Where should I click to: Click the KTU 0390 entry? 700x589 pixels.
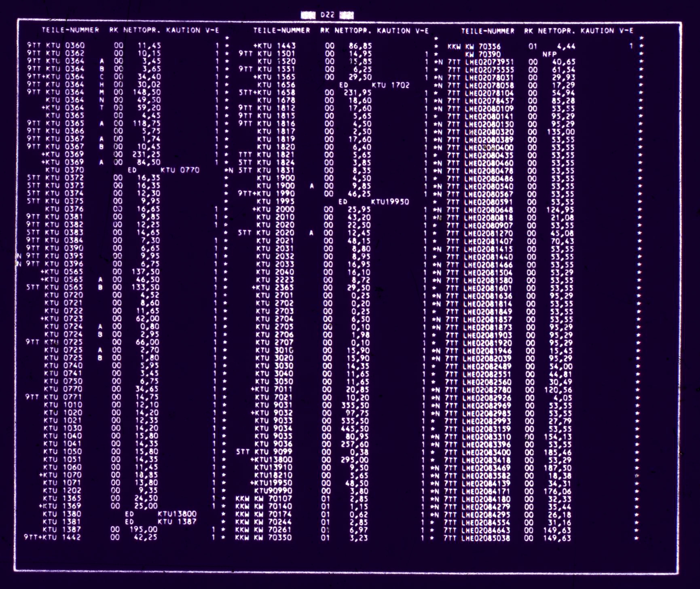point(64,248)
